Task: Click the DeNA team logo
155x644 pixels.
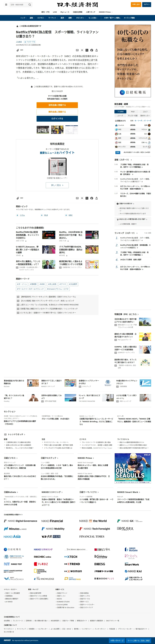Action: [116, 125]
